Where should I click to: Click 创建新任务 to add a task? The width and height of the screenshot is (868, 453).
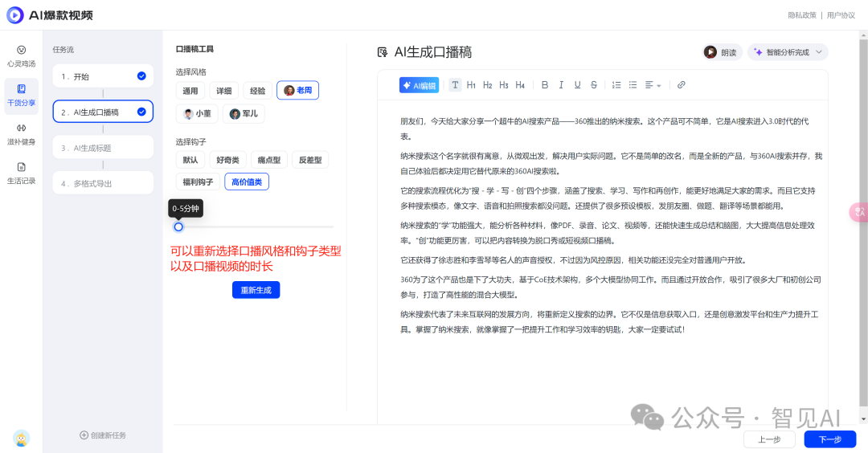point(103,435)
